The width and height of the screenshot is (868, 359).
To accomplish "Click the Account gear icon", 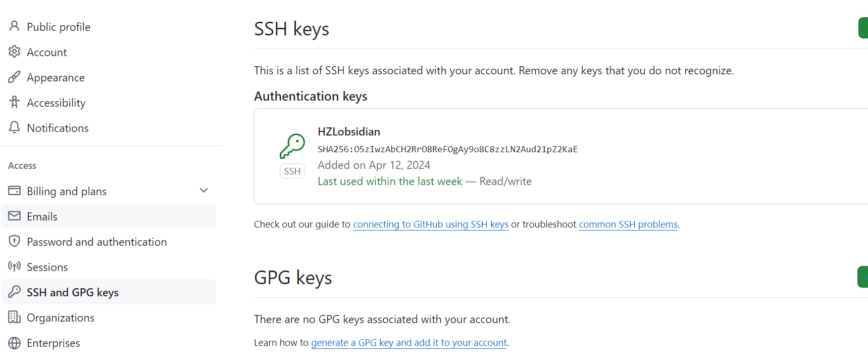I will click(x=15, y=52).
